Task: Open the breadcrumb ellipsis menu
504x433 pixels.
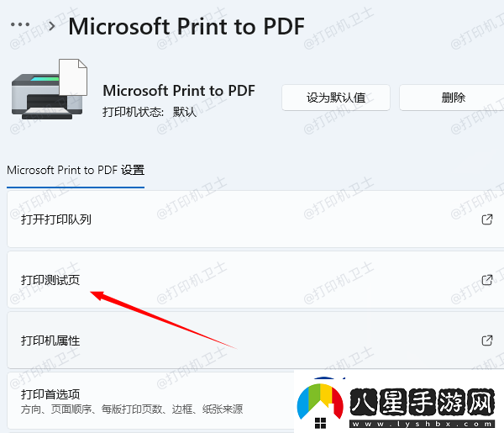Action: click(x=20, y=24)
